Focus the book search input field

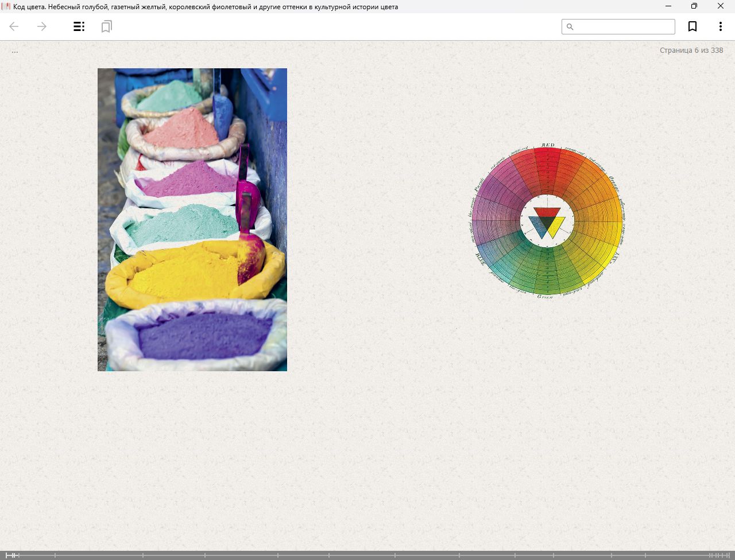(624, 27)
